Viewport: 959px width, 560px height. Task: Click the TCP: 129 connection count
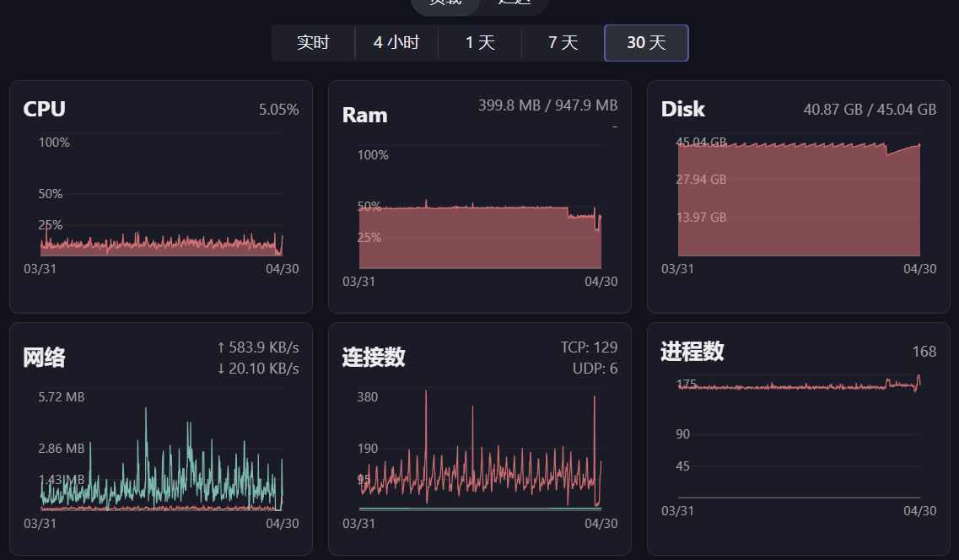click(589, 347)
